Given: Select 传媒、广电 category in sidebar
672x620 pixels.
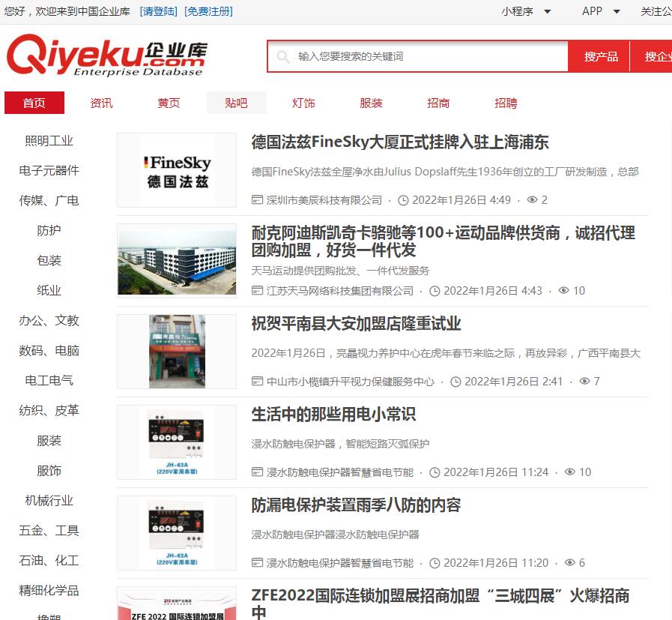Looking at the screenshot, I should point(49,201).
